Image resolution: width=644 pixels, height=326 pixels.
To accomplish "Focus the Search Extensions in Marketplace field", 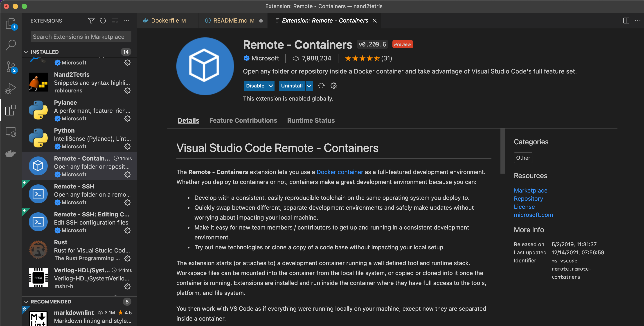I will pos(81,37).
